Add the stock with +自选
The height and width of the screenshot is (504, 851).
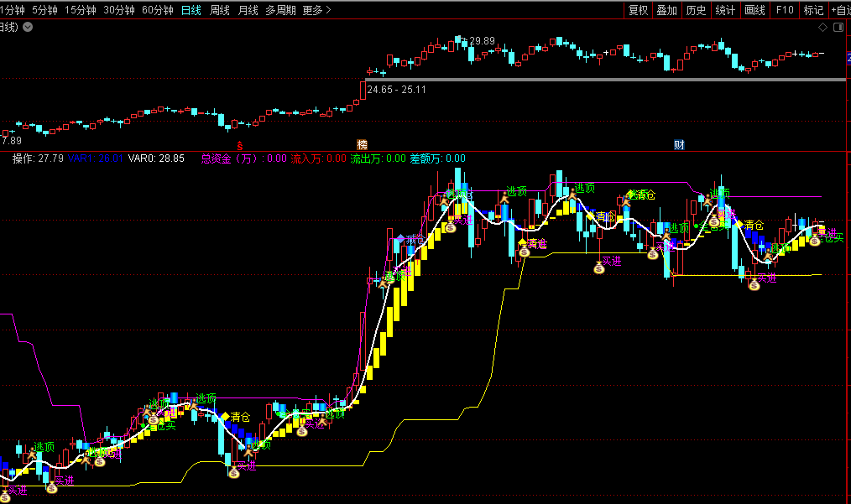840,10
